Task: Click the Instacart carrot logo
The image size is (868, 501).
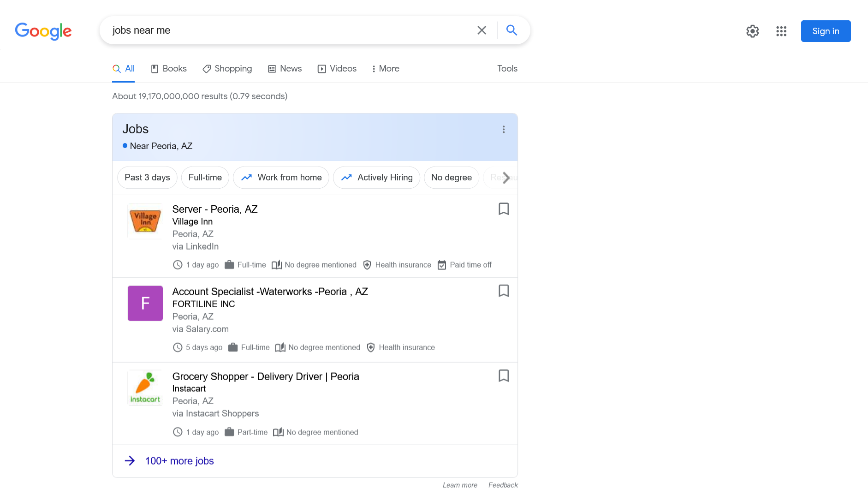Action: click(145, 388)
